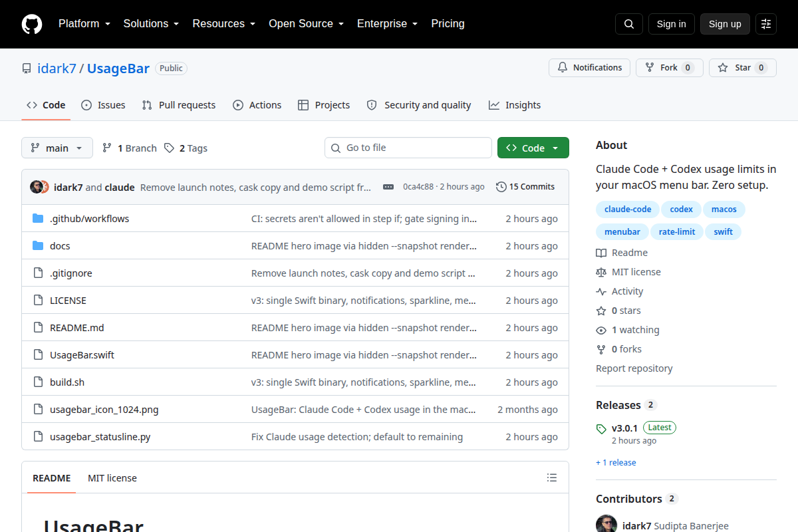Viewport: 798px width, 532px height.
Task: Fork the UsageBar repository
Action: [669, 68]
